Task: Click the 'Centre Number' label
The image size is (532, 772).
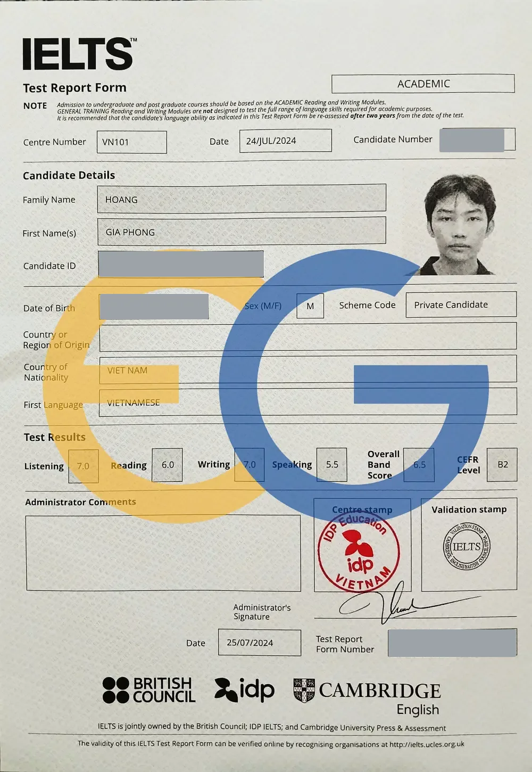Action: click(54, 142)
